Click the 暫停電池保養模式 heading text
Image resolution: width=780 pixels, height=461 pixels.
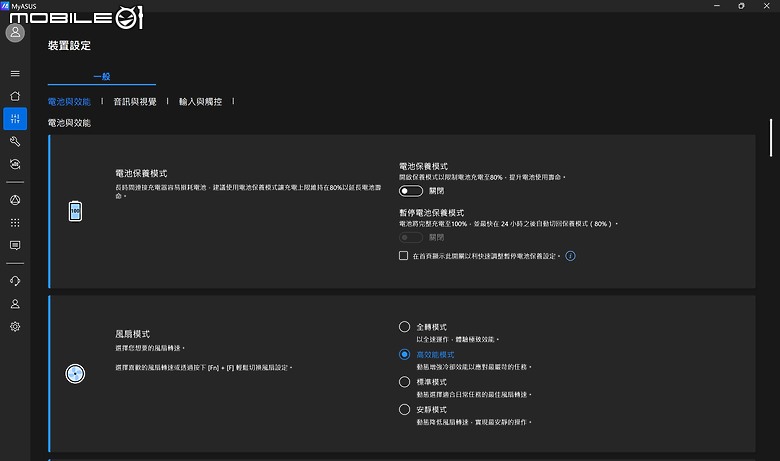(x=431, y=213)
